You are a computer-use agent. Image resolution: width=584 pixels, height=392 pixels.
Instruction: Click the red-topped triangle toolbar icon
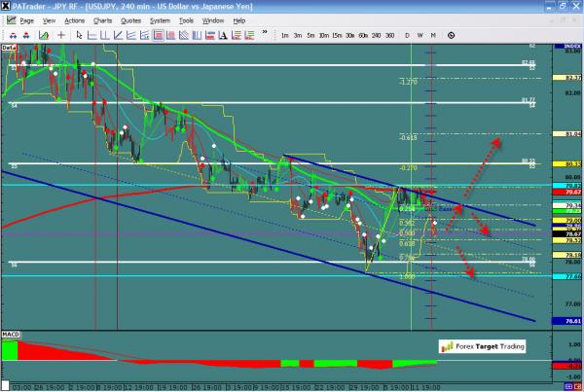pyautogui.click(x=26, y=35)
